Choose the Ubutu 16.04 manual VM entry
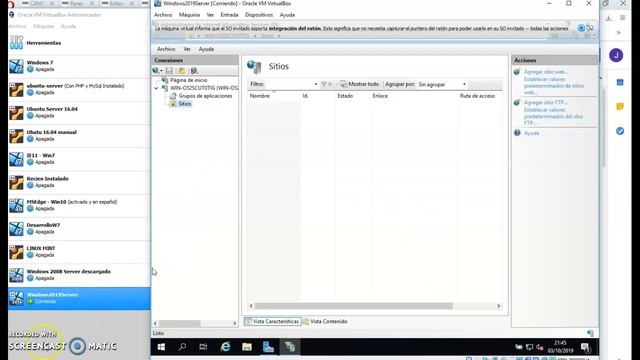The image size is (640, 360). click(x=79, y=136)
